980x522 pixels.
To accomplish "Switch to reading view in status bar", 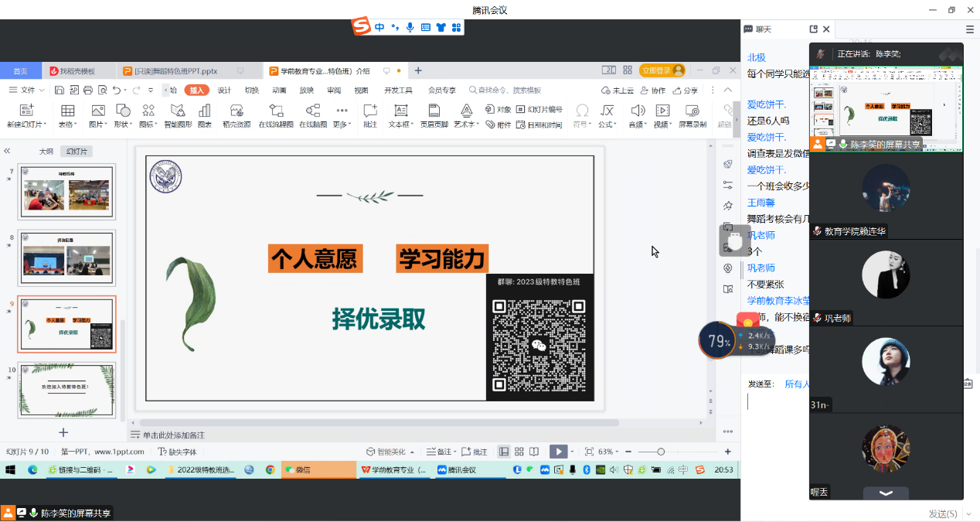I will pyautogui.click(x=534, y=452).
